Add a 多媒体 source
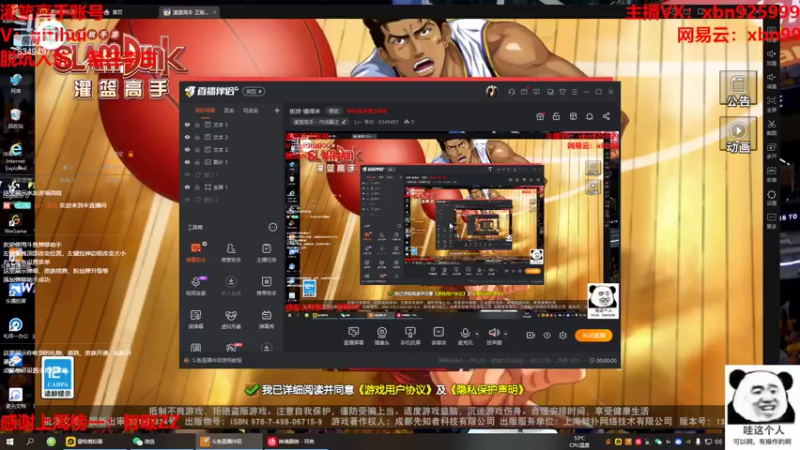This screenshot has width=800, height=450. tap(439, 336)
